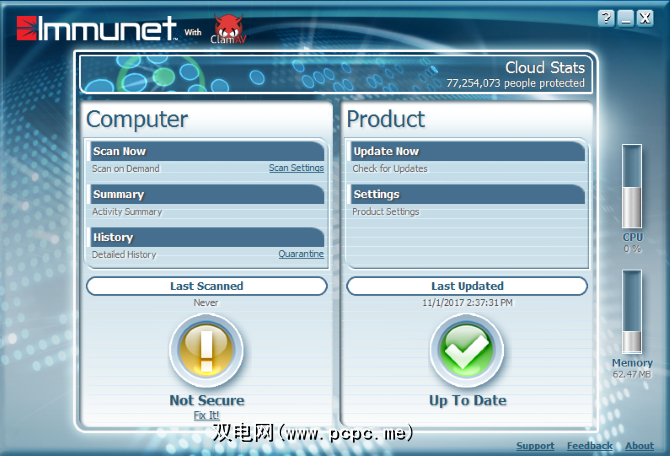Open the Feedback link
Viewport: 670px width, 456px height.
click(x=590, y=446)
